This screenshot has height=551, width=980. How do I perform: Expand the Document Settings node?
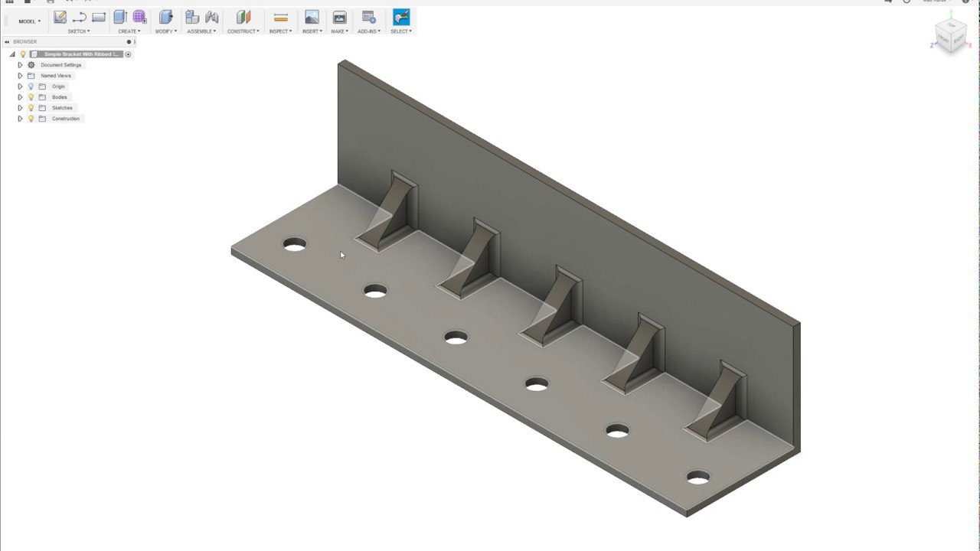pos(20,65)
